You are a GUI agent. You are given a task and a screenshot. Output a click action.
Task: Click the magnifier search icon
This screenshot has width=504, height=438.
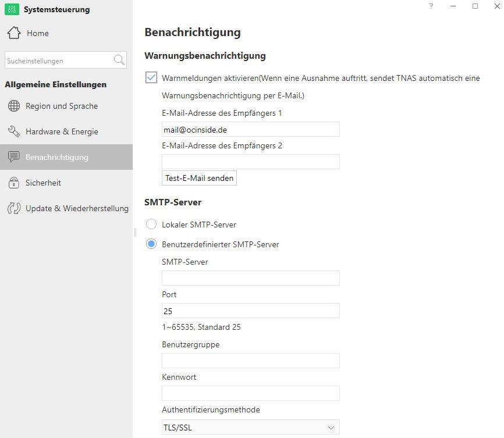(119, 60)
